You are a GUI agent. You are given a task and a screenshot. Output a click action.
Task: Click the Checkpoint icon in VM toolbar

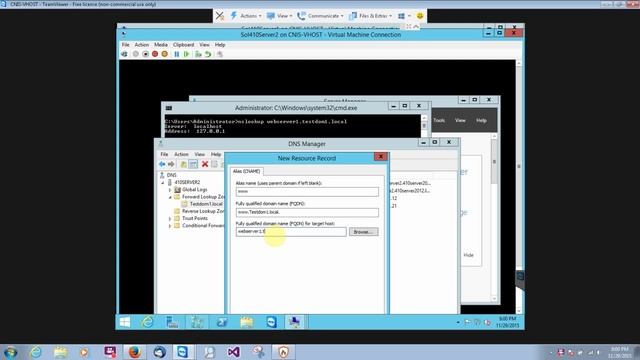coord(198,54)
